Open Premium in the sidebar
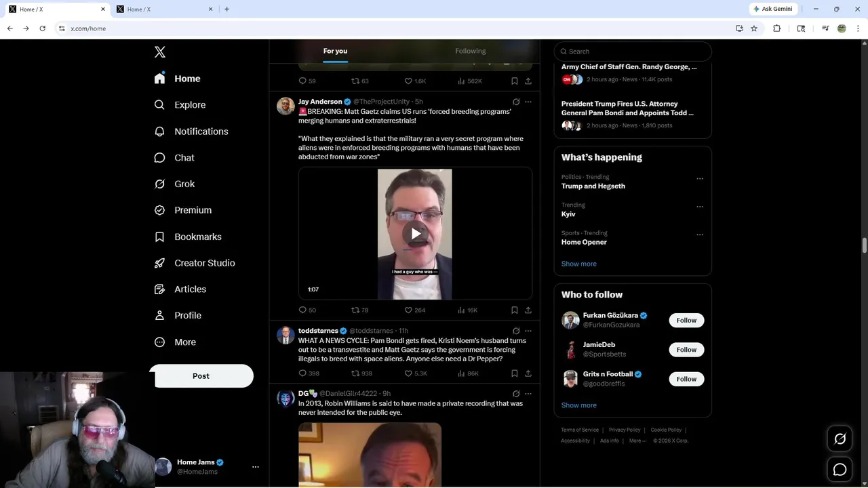 183,210
